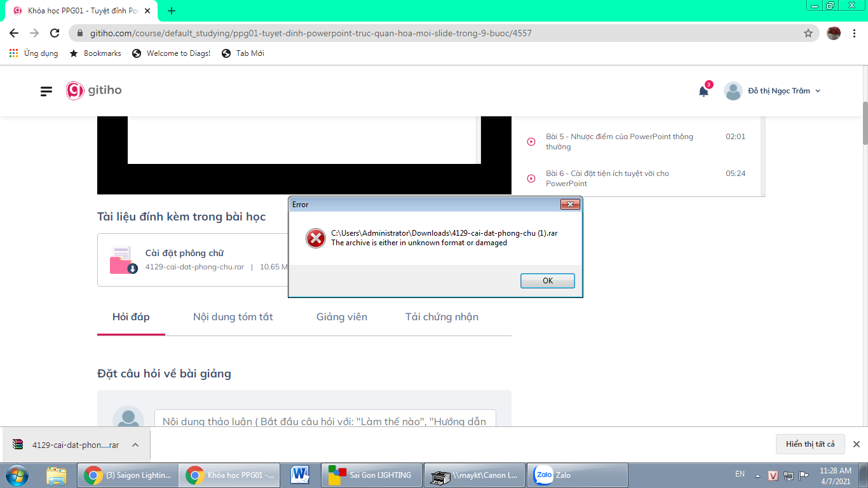Screen dimensions: 868x488
Task: Click the red error icon in dialog
Action: click(315, 238)
